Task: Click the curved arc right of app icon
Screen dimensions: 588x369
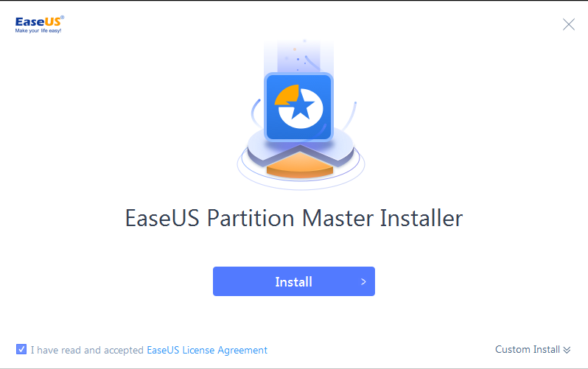Action: pos(349,116)
